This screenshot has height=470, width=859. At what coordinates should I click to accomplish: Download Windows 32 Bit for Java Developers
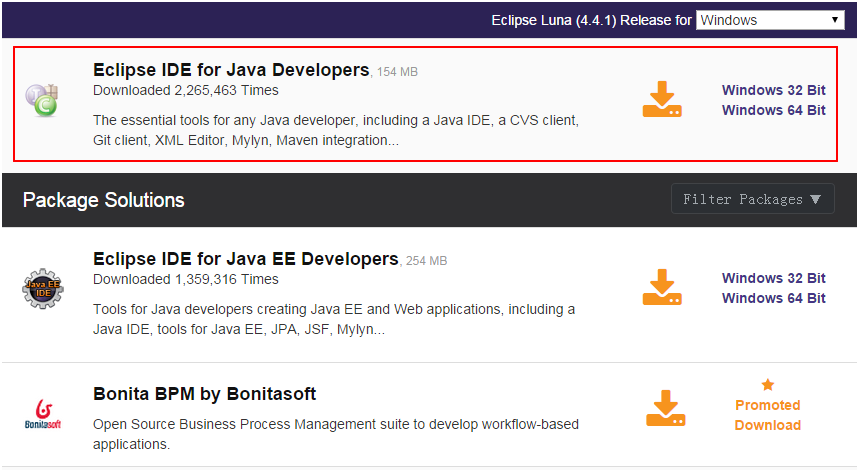coord(773,90)
